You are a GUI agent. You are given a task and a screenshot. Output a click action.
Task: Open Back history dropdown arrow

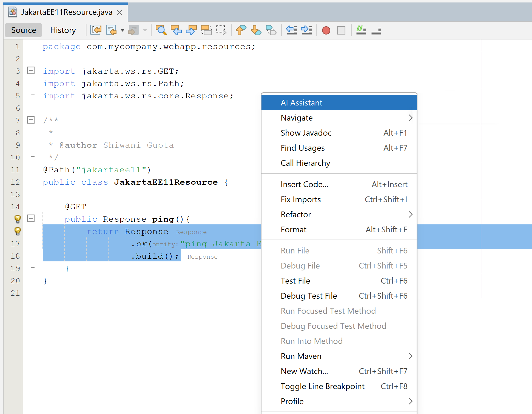(123, 30)
